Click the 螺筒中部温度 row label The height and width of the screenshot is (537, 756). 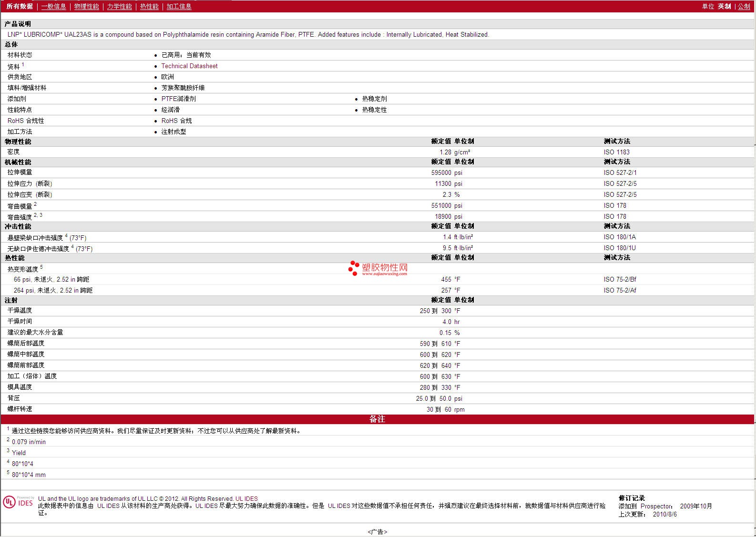tap(26, 354)
